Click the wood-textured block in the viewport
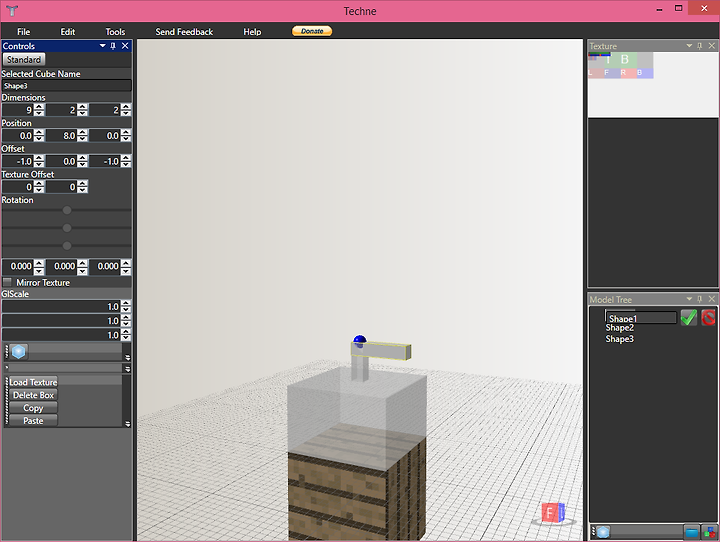 click(356, 487)
